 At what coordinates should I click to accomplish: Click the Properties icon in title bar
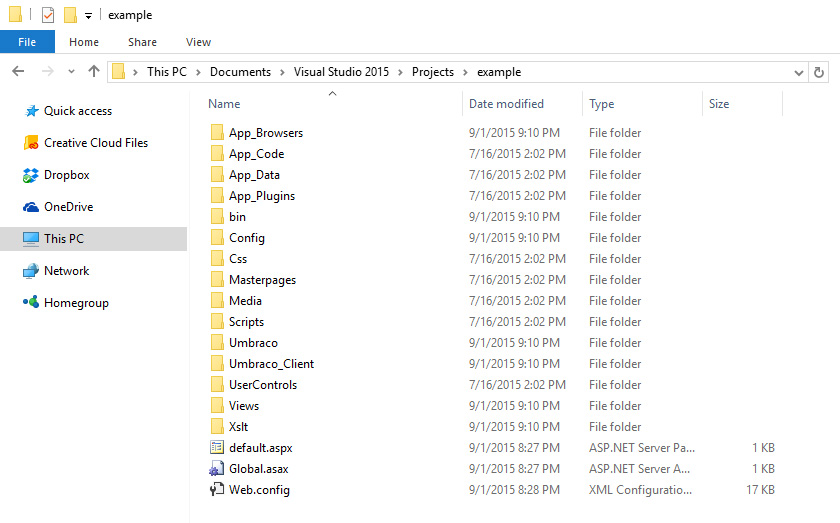47,15
